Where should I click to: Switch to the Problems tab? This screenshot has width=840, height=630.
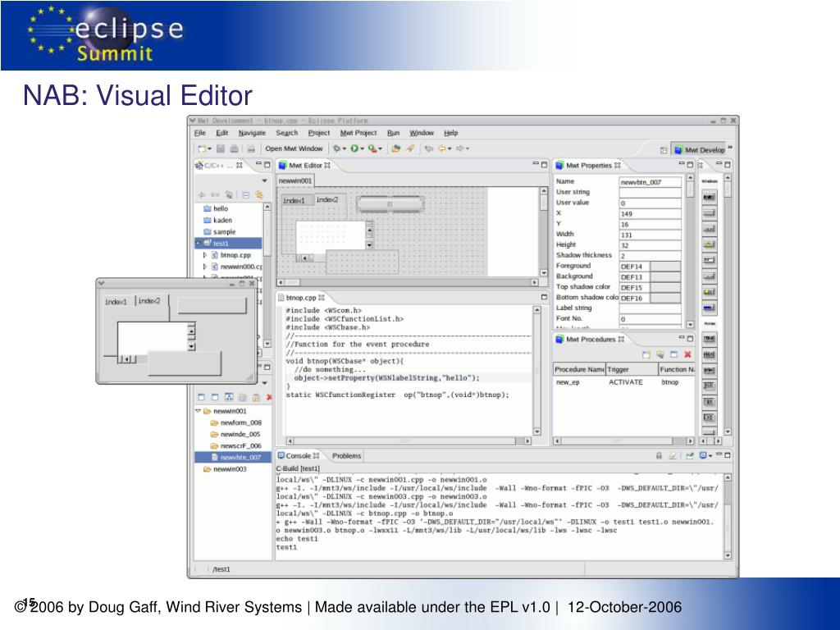point(347,456)
